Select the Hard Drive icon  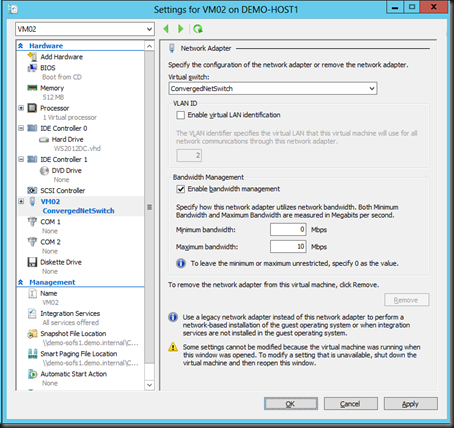[44, 139]
